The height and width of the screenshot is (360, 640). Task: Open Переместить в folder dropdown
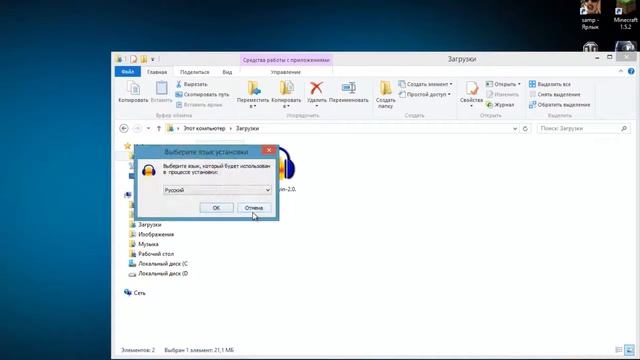pos(253,95)
